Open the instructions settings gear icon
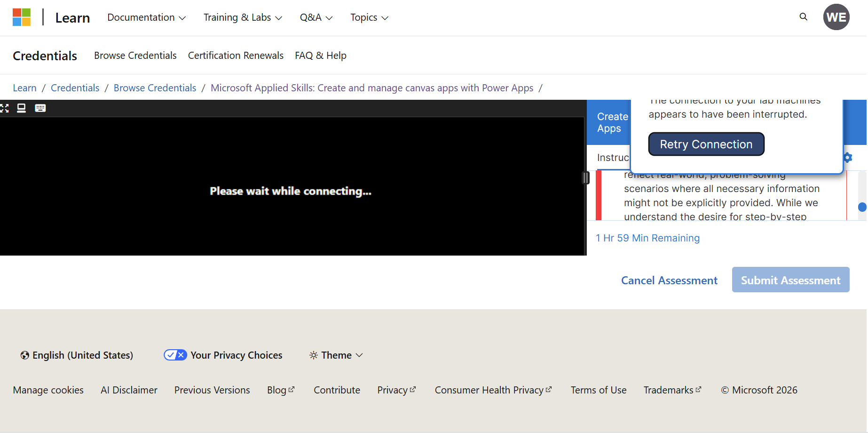Screen dimensions: 868x433 coord(848,158)
